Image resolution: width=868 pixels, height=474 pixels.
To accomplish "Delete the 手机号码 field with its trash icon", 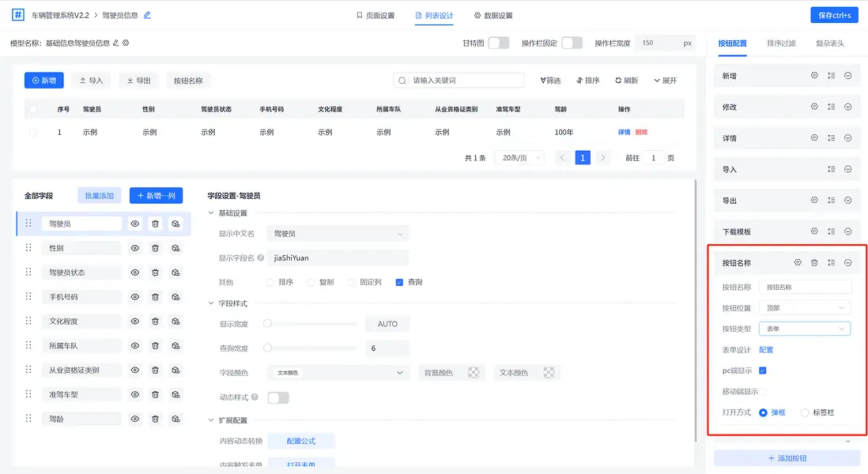I will (155, 297).
